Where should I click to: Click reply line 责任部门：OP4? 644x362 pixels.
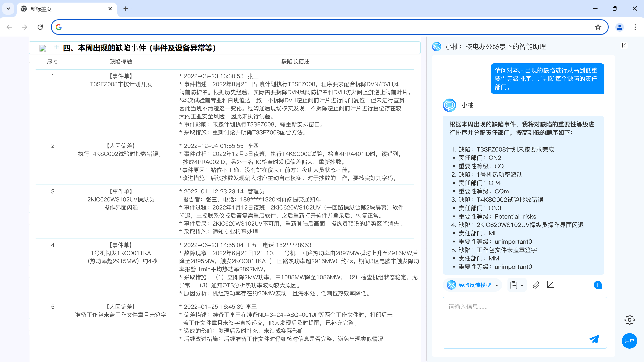click(479, 183)
